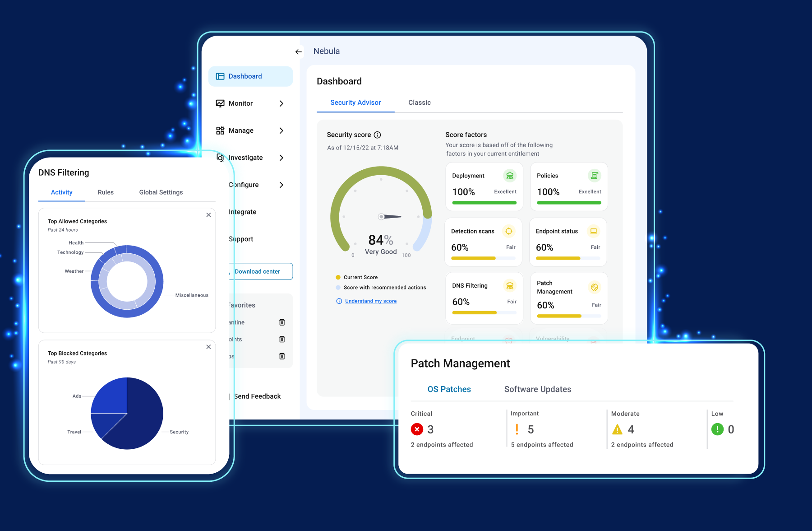Viewport: 812px width, 531px height.
Task: Select the Rules tab in DNS Filtering
Action: (106, 192)
